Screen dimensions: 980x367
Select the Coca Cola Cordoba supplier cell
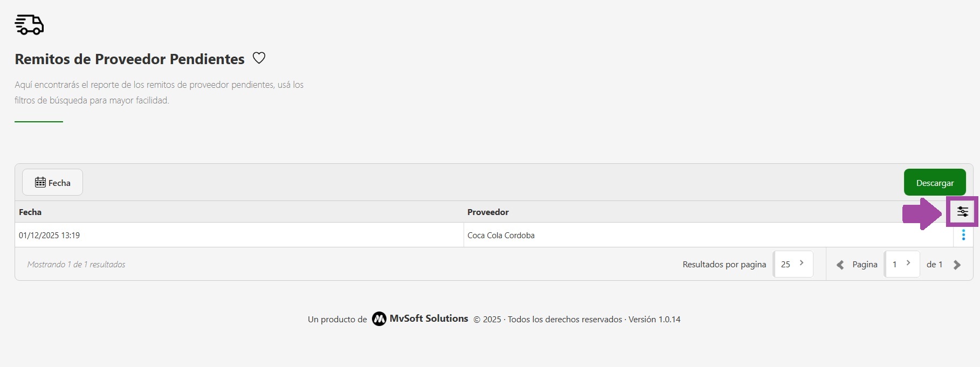click(501, 236)
